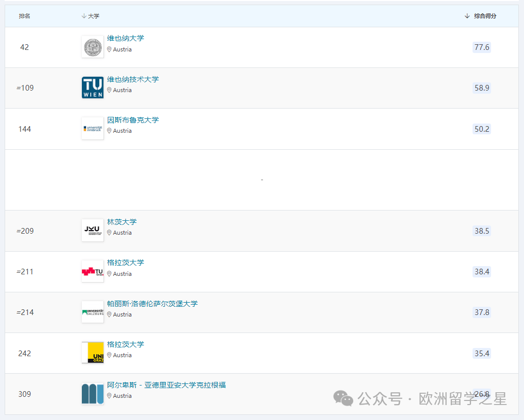
Task: Select rank =211 cell
Action: tap(25, 272)
